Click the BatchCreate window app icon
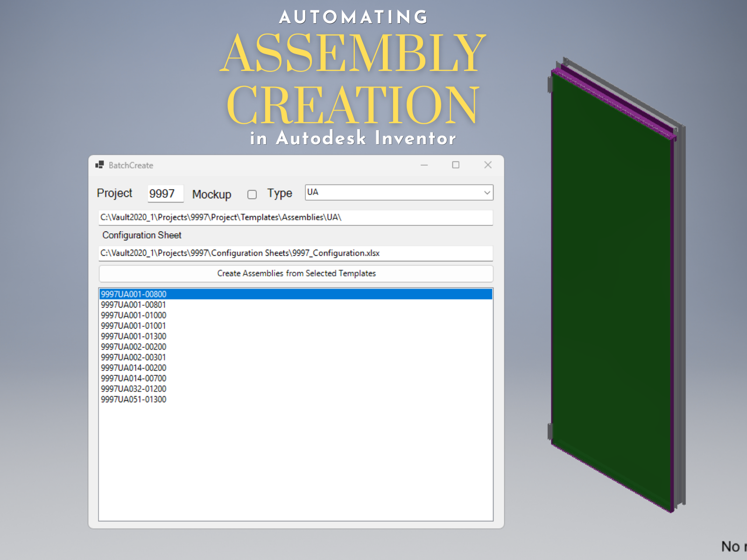 point(99,165)
